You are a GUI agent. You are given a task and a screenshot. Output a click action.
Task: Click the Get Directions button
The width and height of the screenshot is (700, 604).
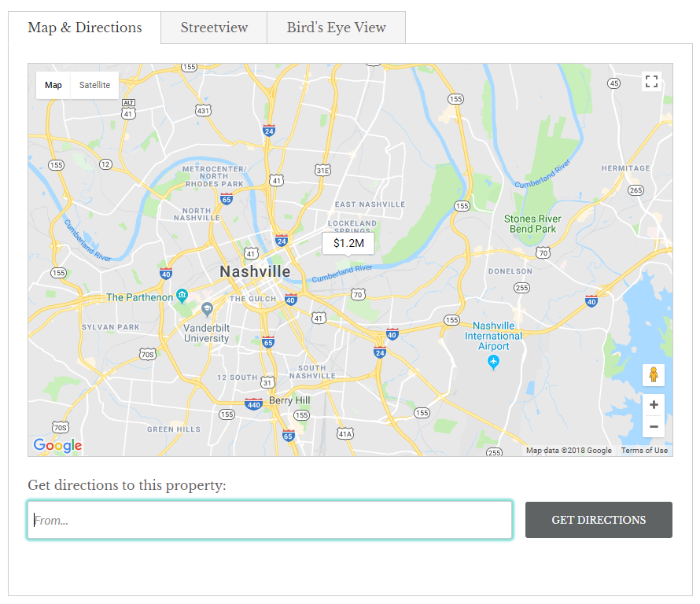click(x=599, y=520)
